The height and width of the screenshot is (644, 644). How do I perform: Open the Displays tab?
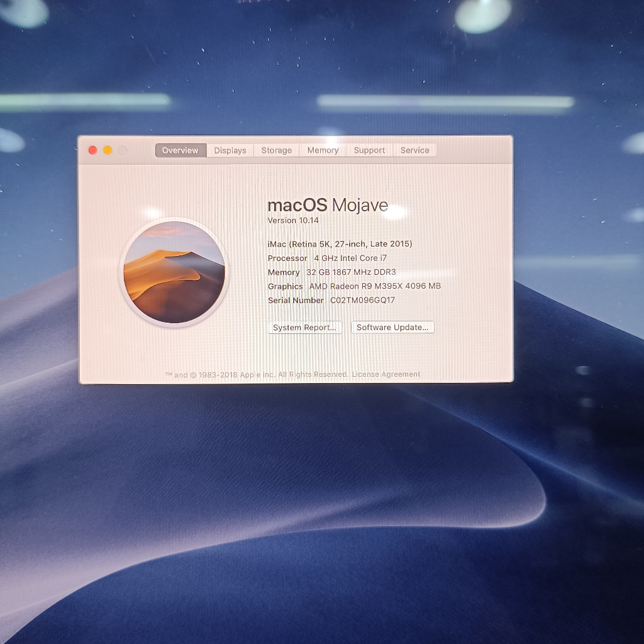[230, 150]
